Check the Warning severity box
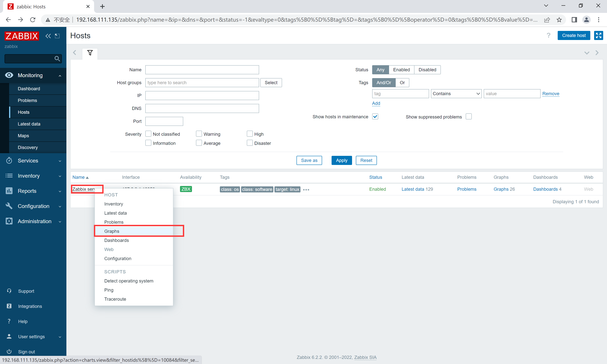This screenshot has width=607, height=364. click(x=199, y=134)
